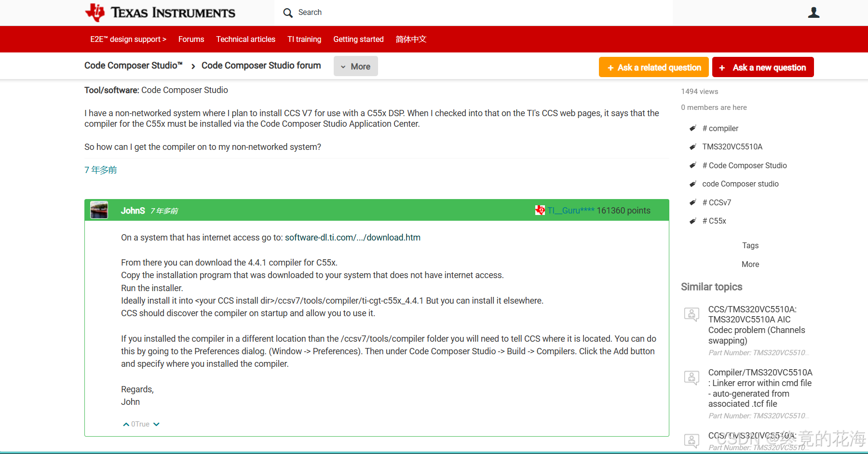Open AIC Codec problem similar topic

coord(757,325)
